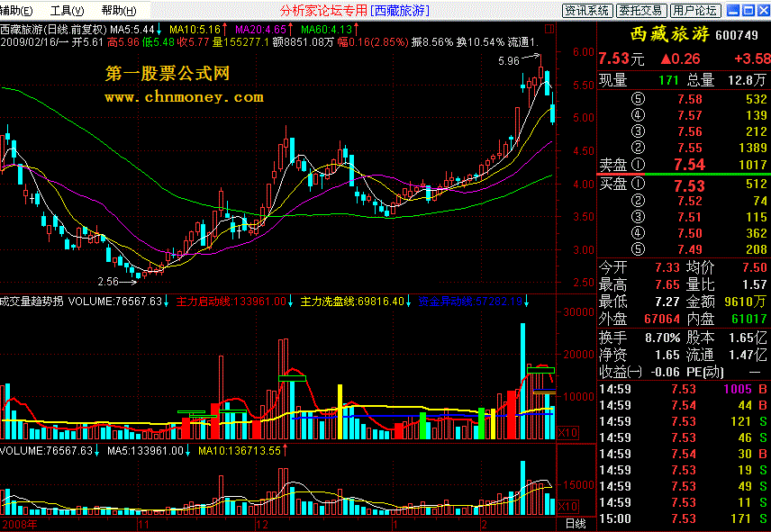The height and width of the screenshot is (532, 771).
Task: Click the 金额 value 9610万
Action: pyautogui.click(x=746, y=302)
